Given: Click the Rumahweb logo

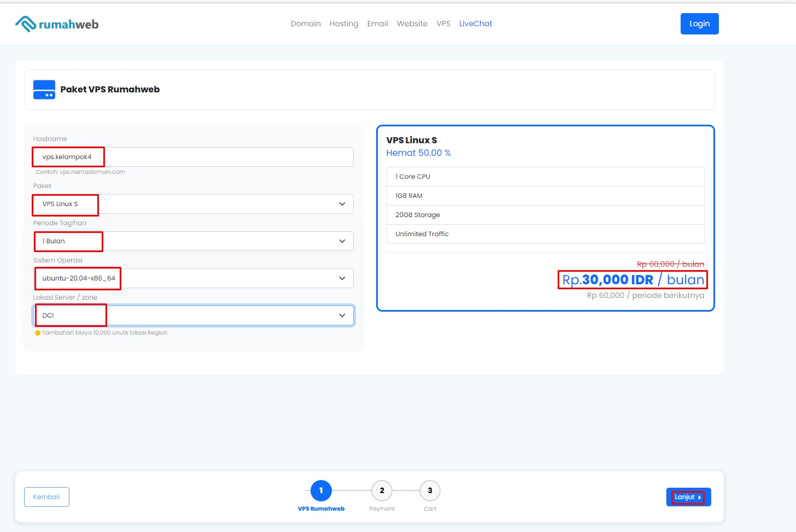Looking at the screenshot, I should coord(57,24).
